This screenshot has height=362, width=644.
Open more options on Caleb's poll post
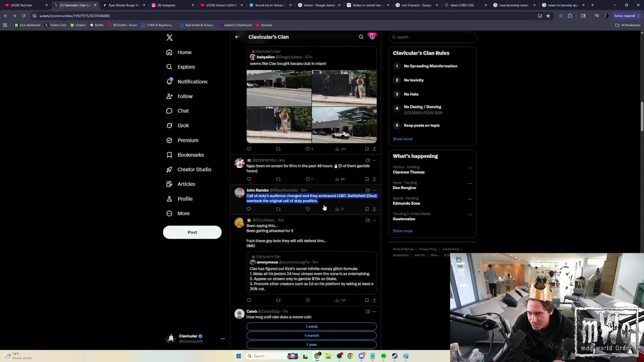(374, 312)
